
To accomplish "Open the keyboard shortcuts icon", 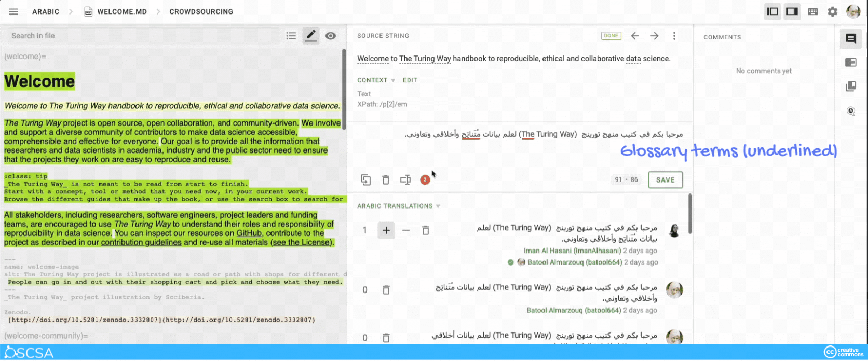I will click(x=813, y=11).
